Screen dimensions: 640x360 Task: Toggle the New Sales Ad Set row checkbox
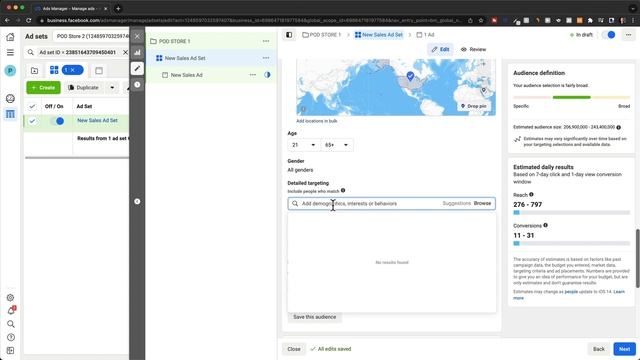(32, 121)
